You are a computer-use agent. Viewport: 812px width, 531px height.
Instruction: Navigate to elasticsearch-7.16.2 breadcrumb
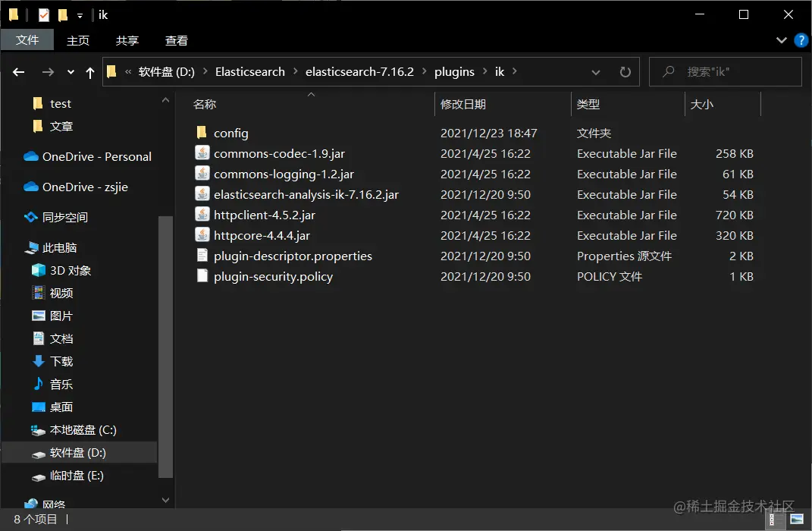(x=359, y=72)
